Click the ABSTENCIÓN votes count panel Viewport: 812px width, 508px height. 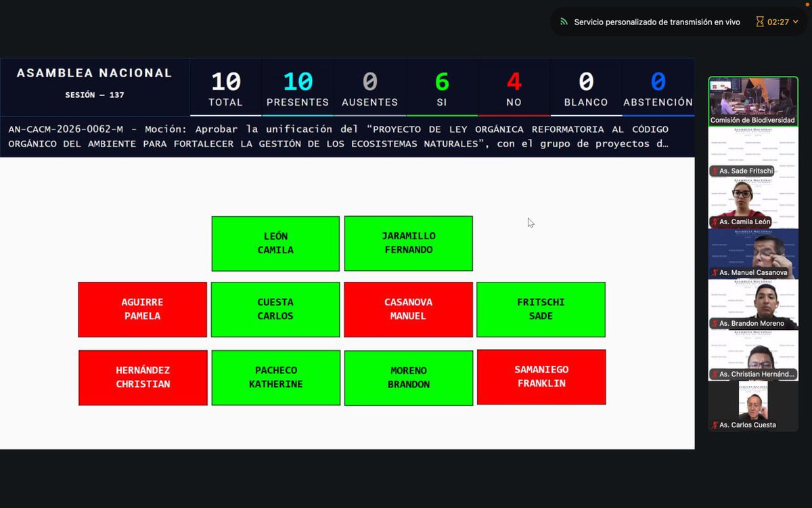pyautogui.click(x=658, y=87)
